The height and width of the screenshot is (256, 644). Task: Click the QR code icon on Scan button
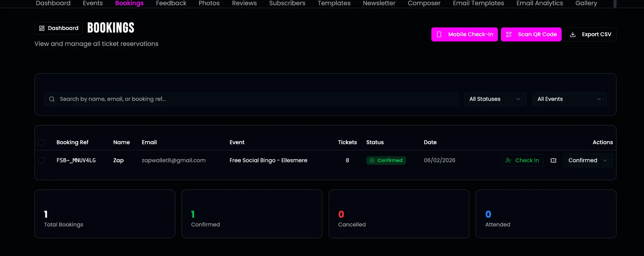coord(508,35)
